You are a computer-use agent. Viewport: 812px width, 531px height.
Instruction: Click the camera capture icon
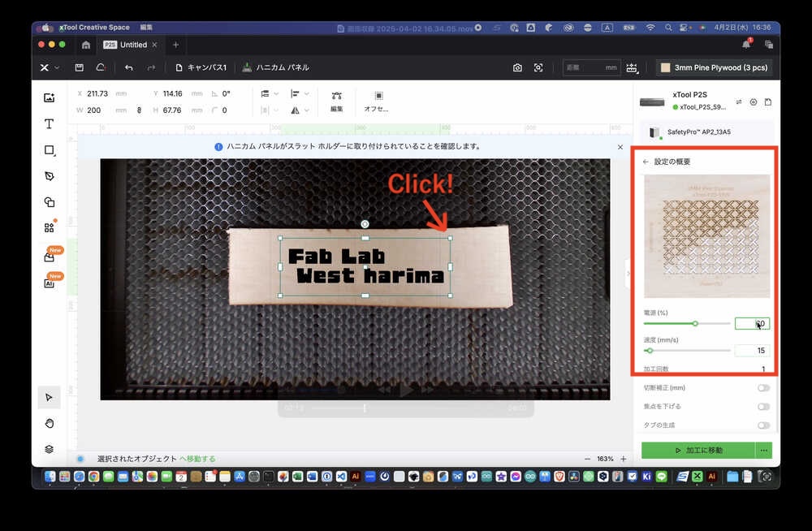tap(517, 67)
